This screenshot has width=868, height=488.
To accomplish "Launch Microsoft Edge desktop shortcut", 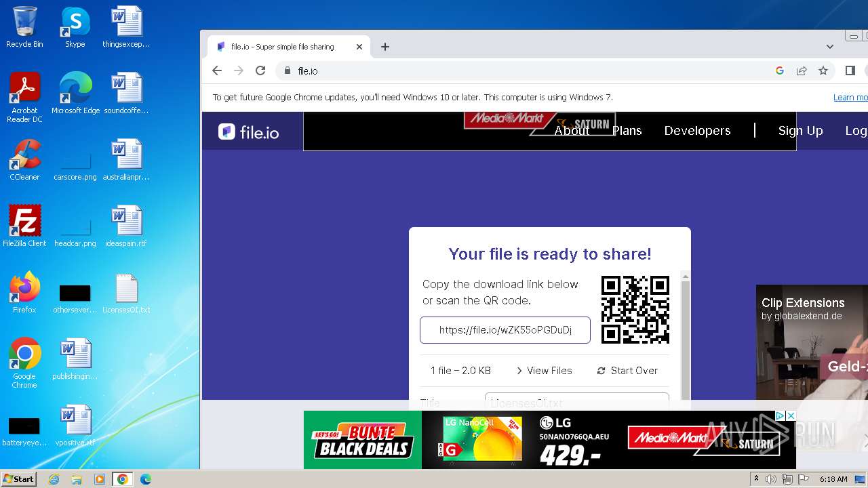I will 75,94.
